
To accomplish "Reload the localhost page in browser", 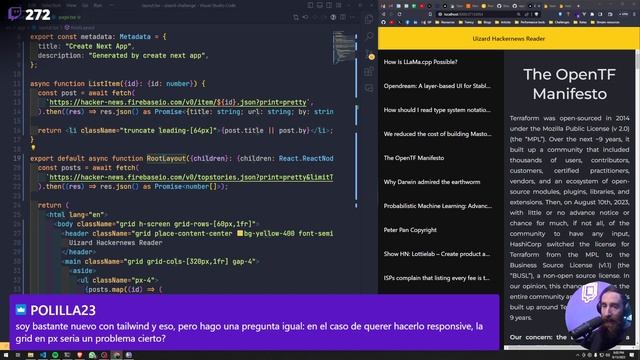I will click(400, 14).
